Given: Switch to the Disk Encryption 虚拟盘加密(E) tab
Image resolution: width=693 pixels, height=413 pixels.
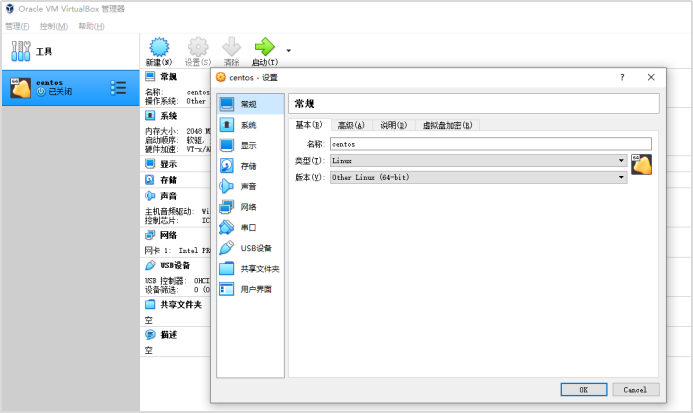Looking at the screenshot, I should click(x=447, y=126).
